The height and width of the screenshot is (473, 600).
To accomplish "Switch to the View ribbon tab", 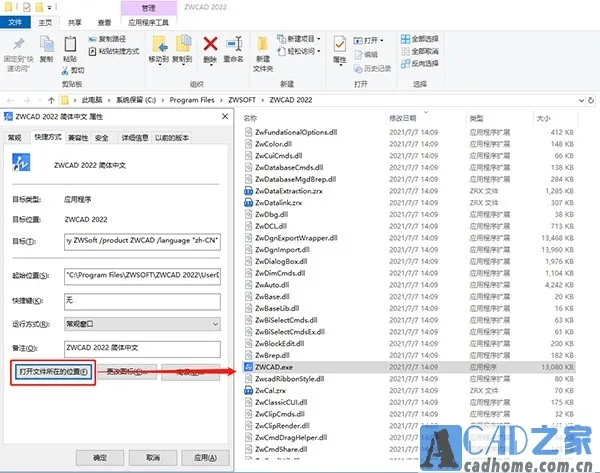I will pyautogui.click(x=104, y=23).
